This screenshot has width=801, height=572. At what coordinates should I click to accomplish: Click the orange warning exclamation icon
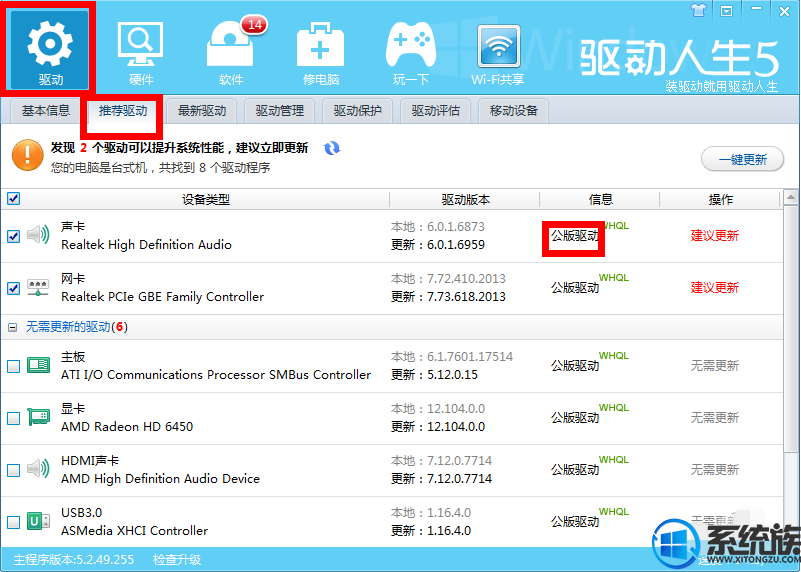click(27, 155)
